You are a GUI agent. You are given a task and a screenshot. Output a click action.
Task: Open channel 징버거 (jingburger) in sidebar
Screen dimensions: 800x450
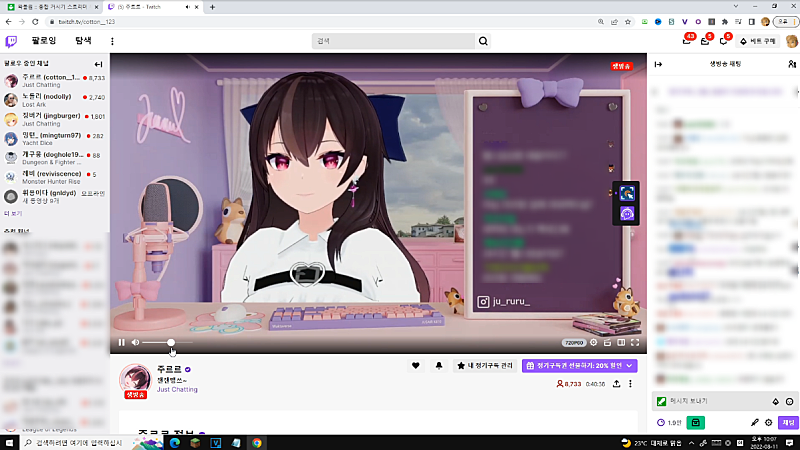55,119
